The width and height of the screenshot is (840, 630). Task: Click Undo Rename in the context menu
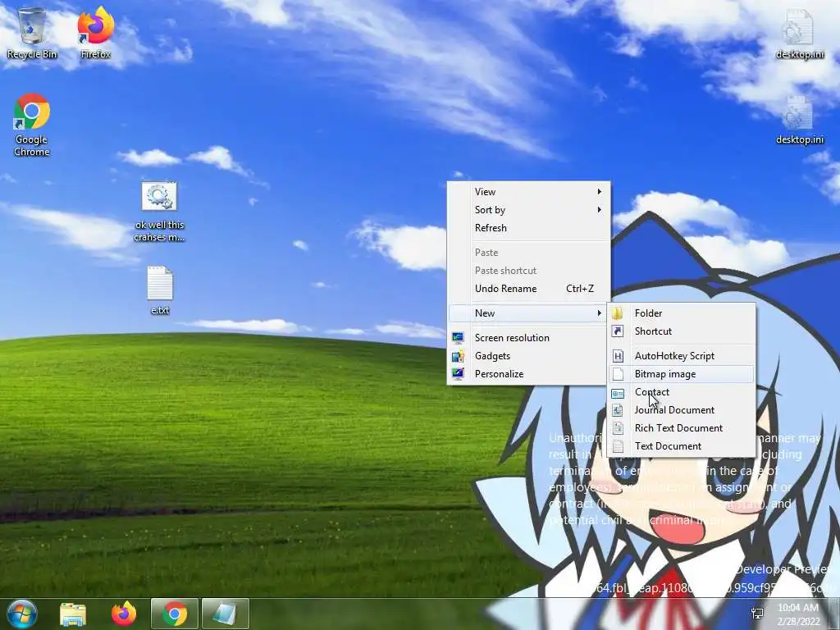(528, 288)
